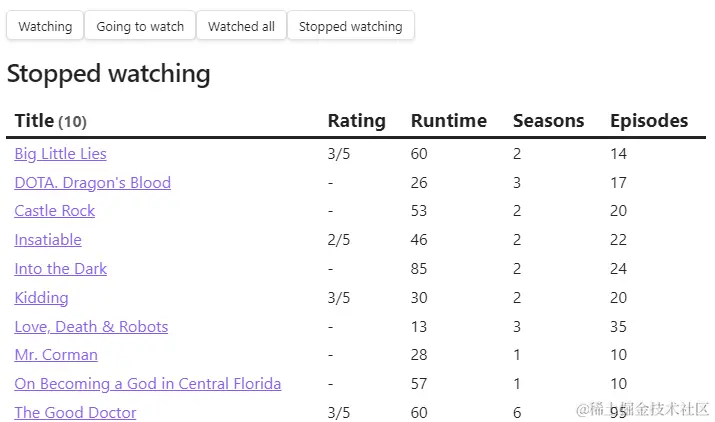Select the Mr. Corman link
This screenshot has width=715, height=422.
pyautogui.click(x=56, y=355)
